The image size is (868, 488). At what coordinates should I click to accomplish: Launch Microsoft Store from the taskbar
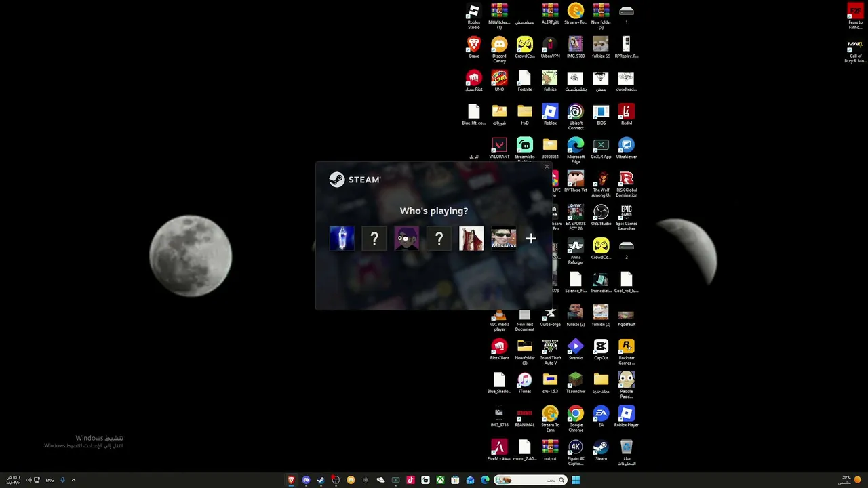(455, 480)
